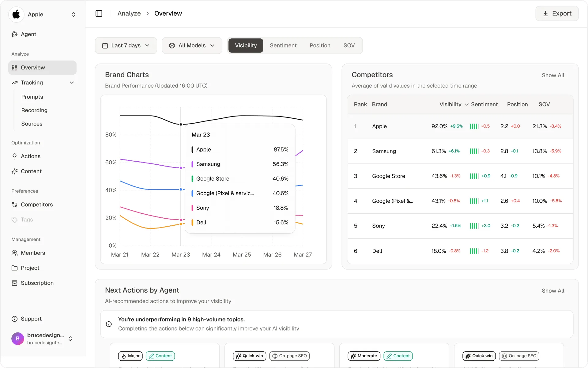Click the Support info icon
This screenshot has height=368, width=588.
[x=14, y=319]
